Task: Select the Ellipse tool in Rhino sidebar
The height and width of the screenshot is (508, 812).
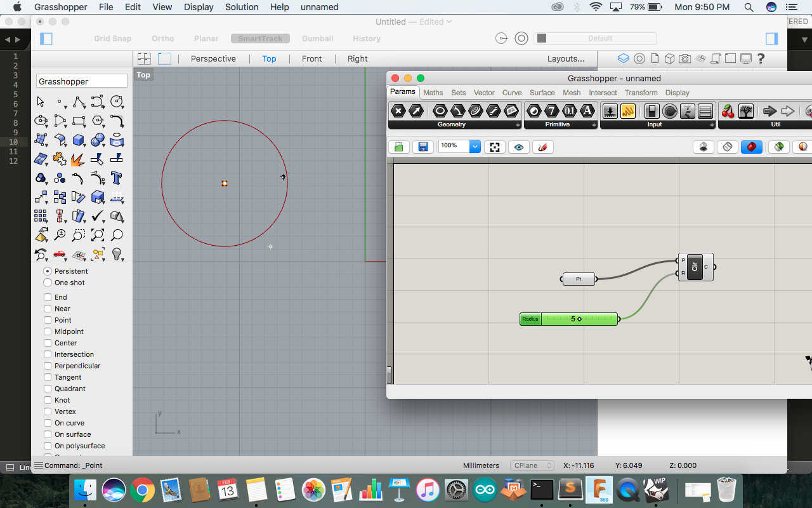Action: point(41,121)
